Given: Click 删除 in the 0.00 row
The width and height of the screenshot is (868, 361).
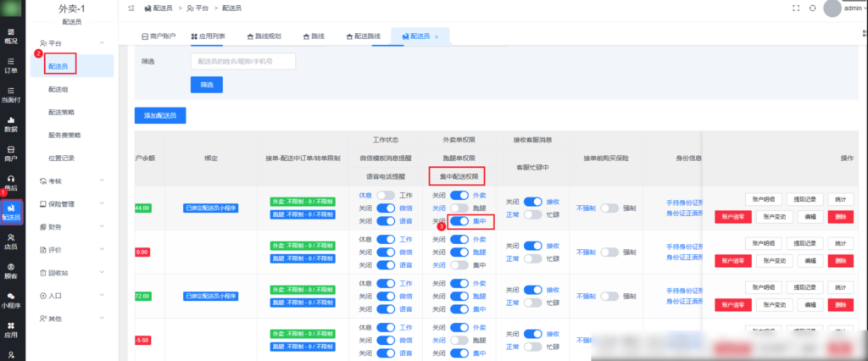Looking at the screenshot, I should coord(841,261).
